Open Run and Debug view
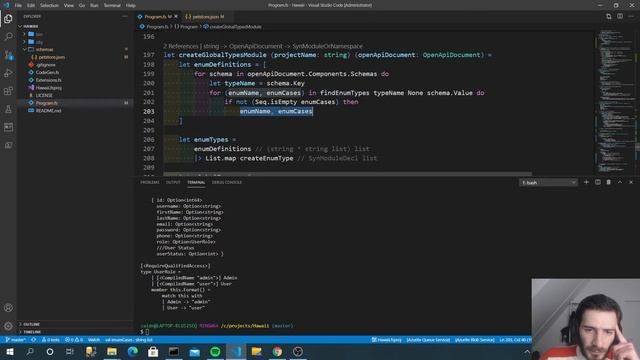640x360 pixels. (8, 73)
